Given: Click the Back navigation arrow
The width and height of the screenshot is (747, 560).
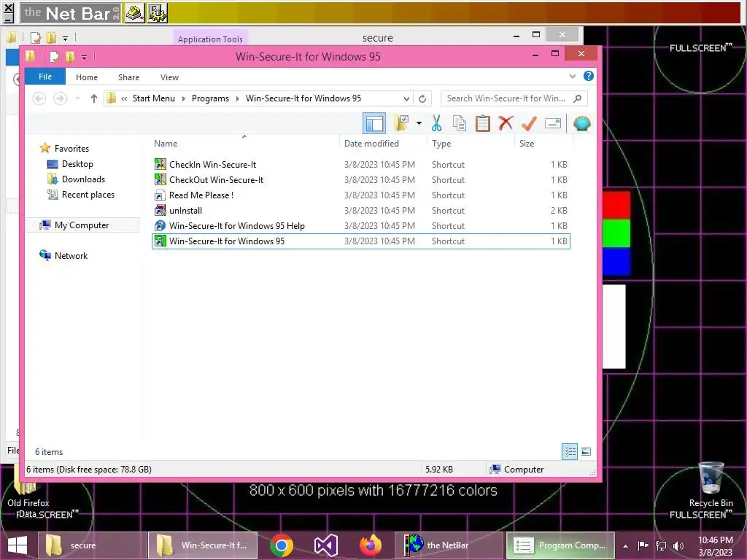Looking at the screenshot, I should click(x=39, y=98).
